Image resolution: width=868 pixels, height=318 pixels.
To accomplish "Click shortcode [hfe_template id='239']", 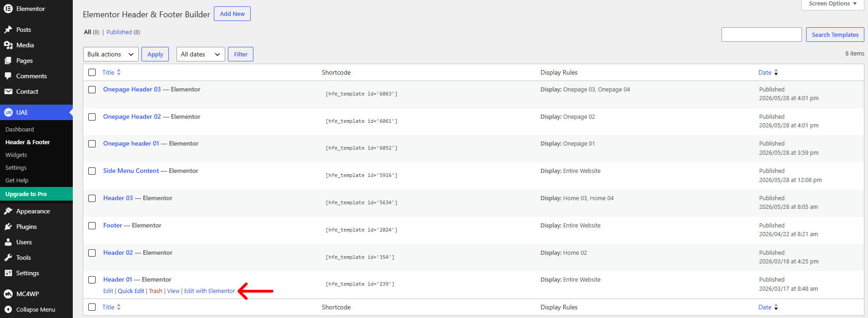I will click(360, 284).
